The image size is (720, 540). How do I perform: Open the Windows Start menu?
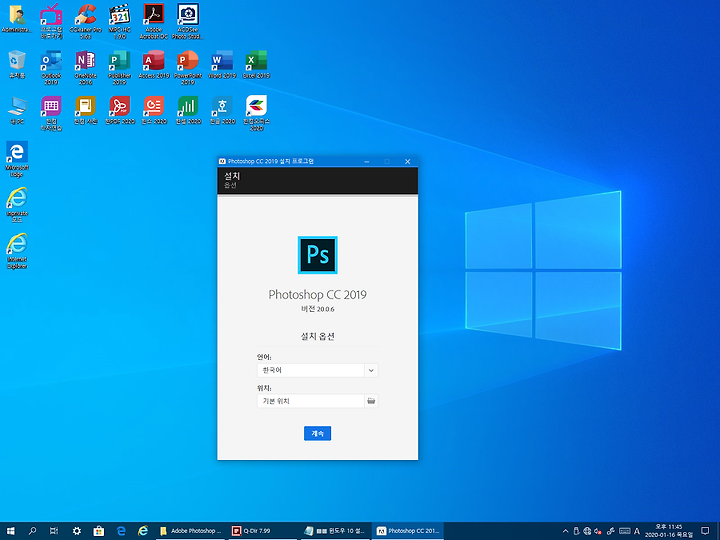click(x=11, y=531)
